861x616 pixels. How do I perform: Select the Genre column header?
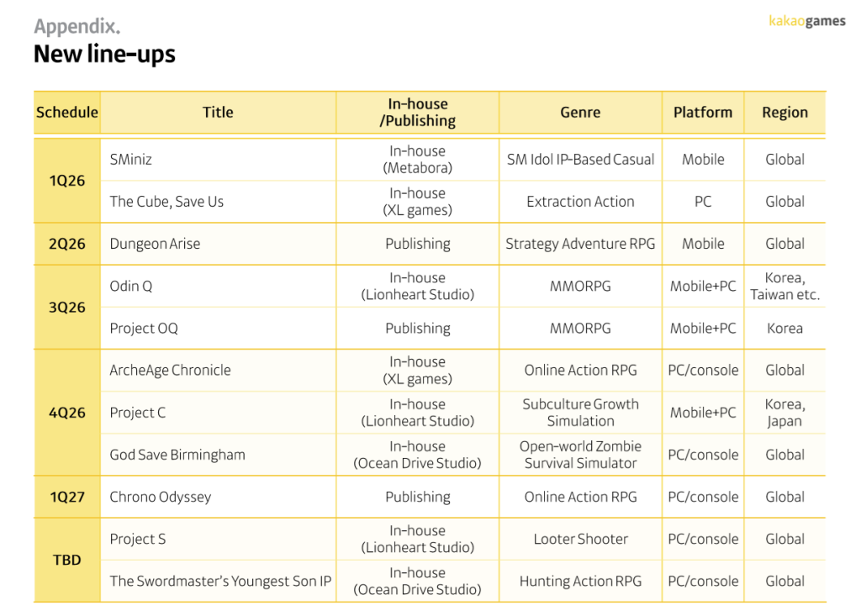pyautogui.click(x=580, y=113)
